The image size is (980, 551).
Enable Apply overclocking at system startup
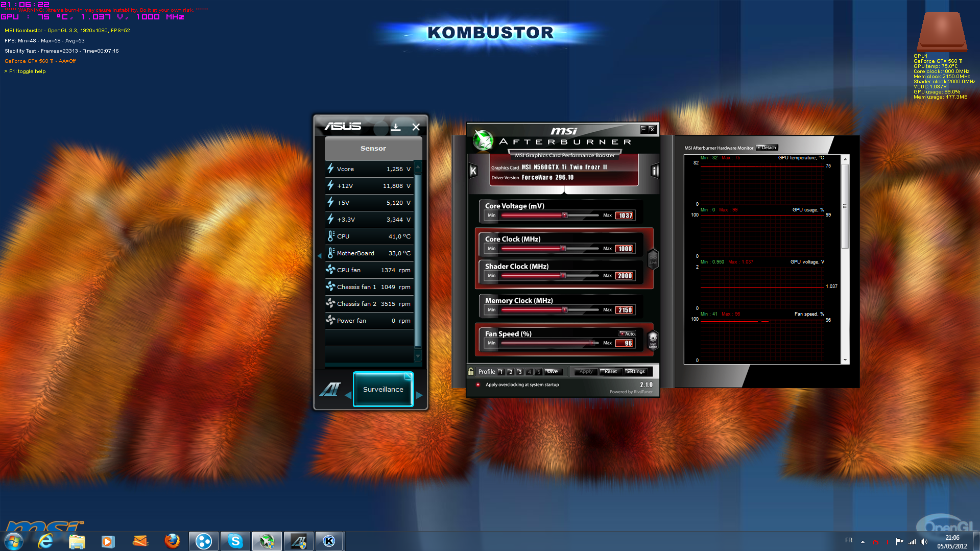(x=478, y=385)
